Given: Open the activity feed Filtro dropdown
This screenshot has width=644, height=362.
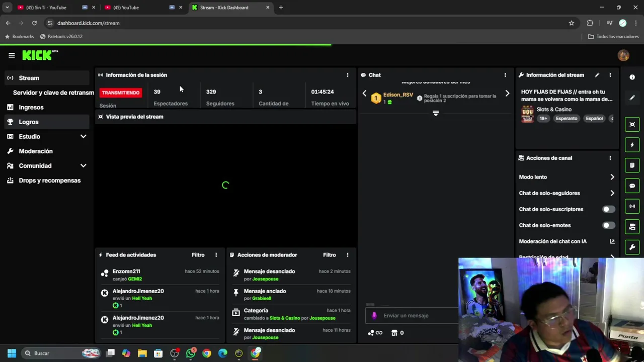Looking at the screenshot, I should [x=198, y=255].
